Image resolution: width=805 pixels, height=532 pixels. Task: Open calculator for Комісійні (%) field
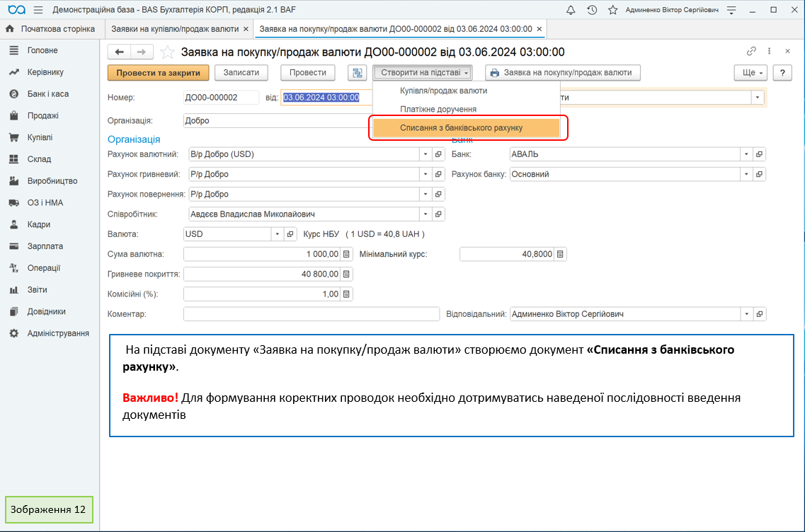(346, 294)
